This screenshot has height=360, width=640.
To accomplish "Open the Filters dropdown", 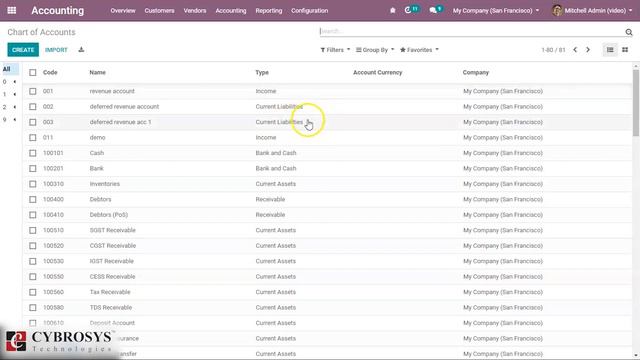I will 335,50.
